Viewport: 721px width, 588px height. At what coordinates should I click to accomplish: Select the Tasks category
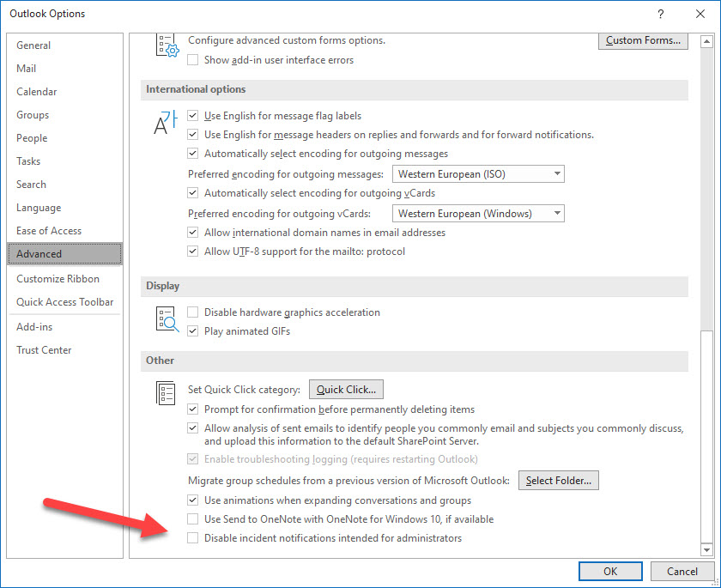[65, 161]
